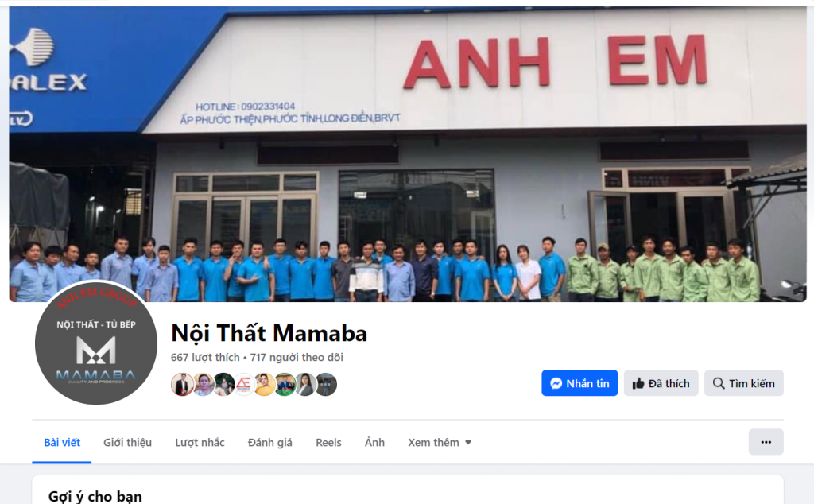
Task: Click the Xem thêm dropdown arrow
Action: [468, 443]
